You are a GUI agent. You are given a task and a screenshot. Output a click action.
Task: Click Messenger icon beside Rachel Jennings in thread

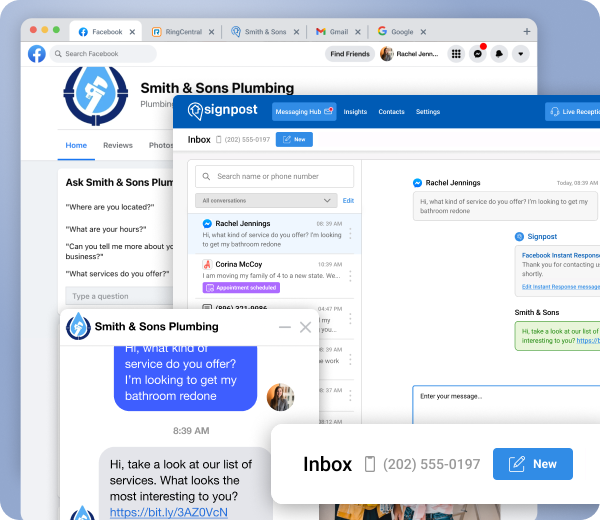[417, 183]
